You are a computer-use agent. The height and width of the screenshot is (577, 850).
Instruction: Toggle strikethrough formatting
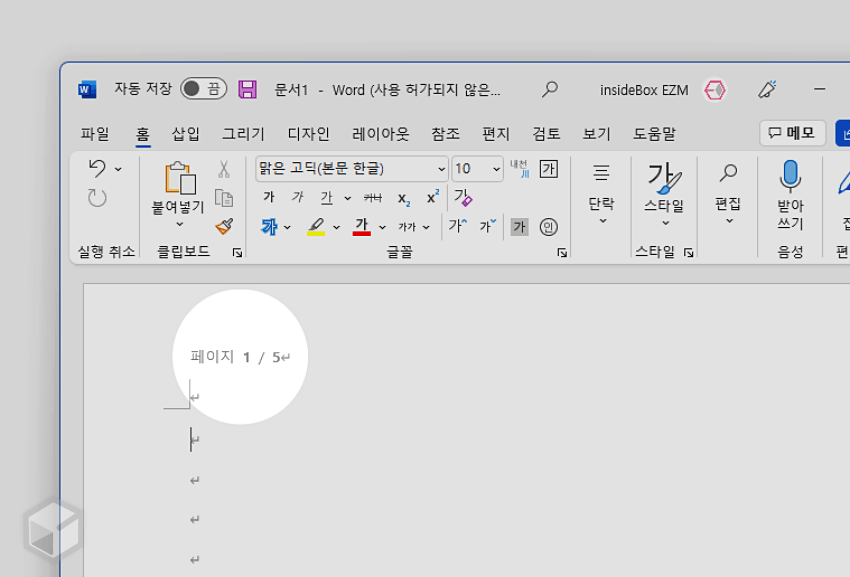(372, 197)
